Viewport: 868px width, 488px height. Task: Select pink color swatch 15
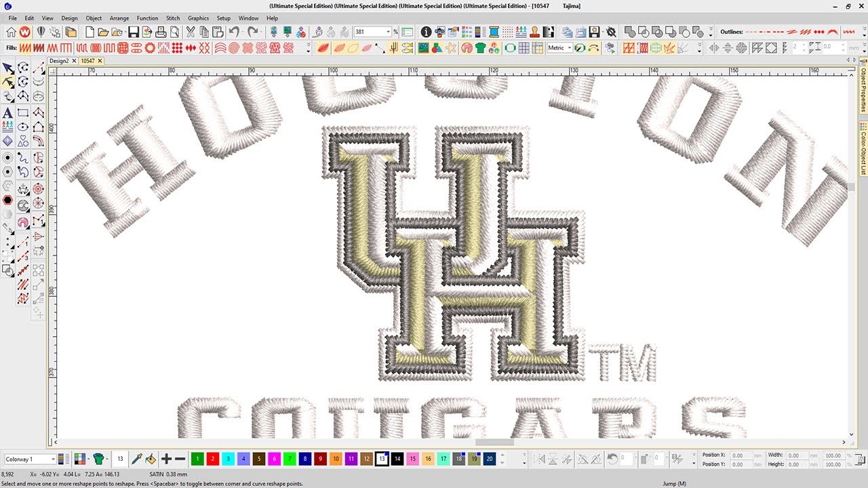point(413,459)
